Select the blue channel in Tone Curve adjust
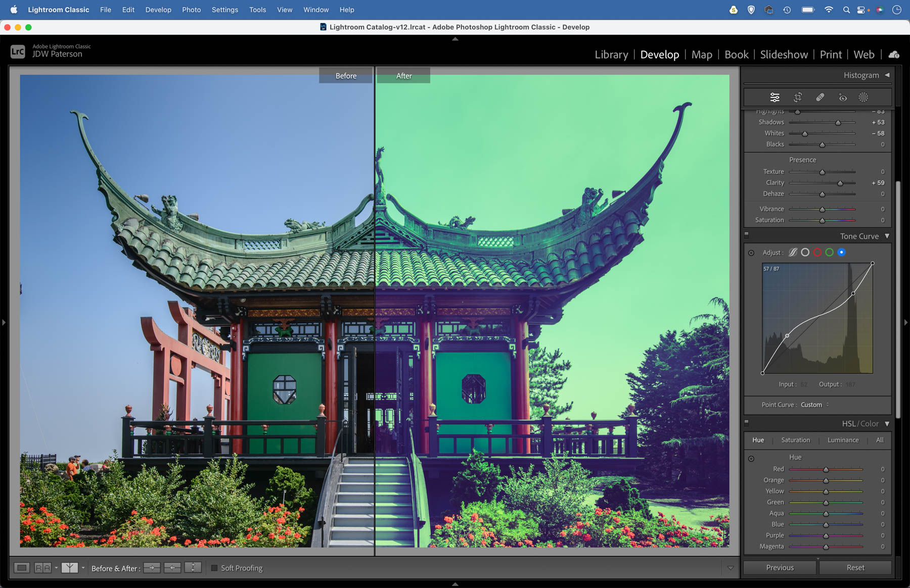Screen dimensions: 910x588 pyautogui.click(x=842, y=252)
